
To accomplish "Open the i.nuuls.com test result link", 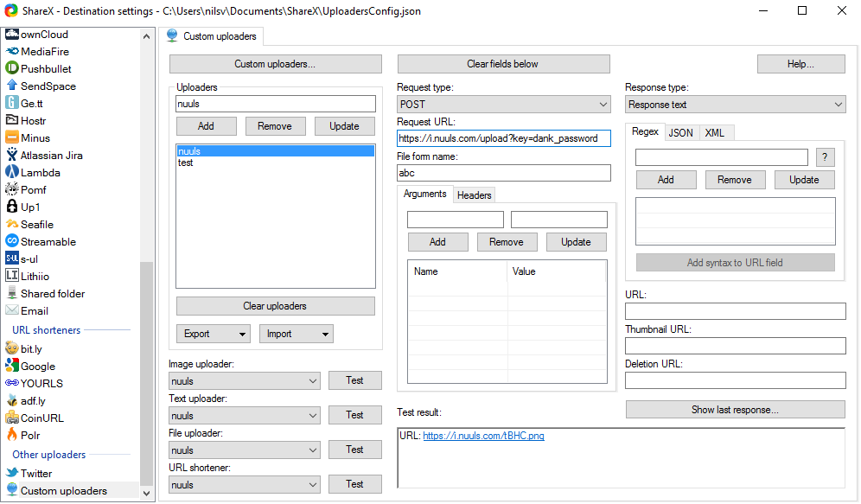I will [x=483, y=436].
